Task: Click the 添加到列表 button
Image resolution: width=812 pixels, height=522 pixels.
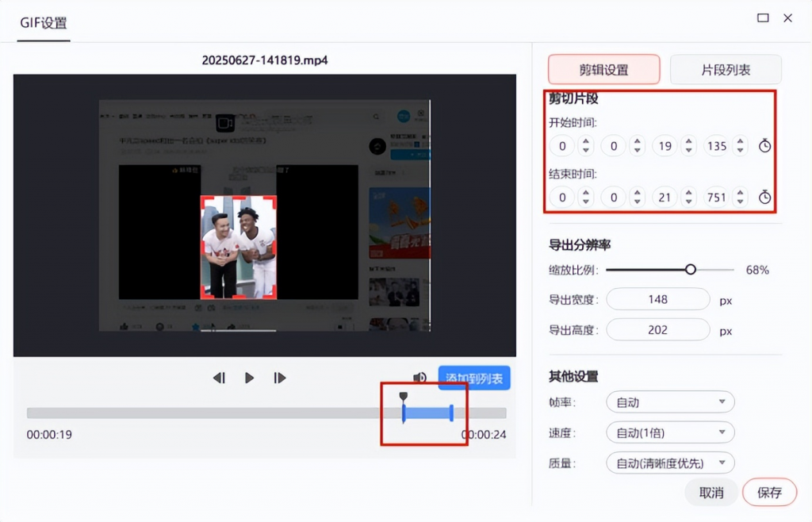Action: tap(473, 378)
